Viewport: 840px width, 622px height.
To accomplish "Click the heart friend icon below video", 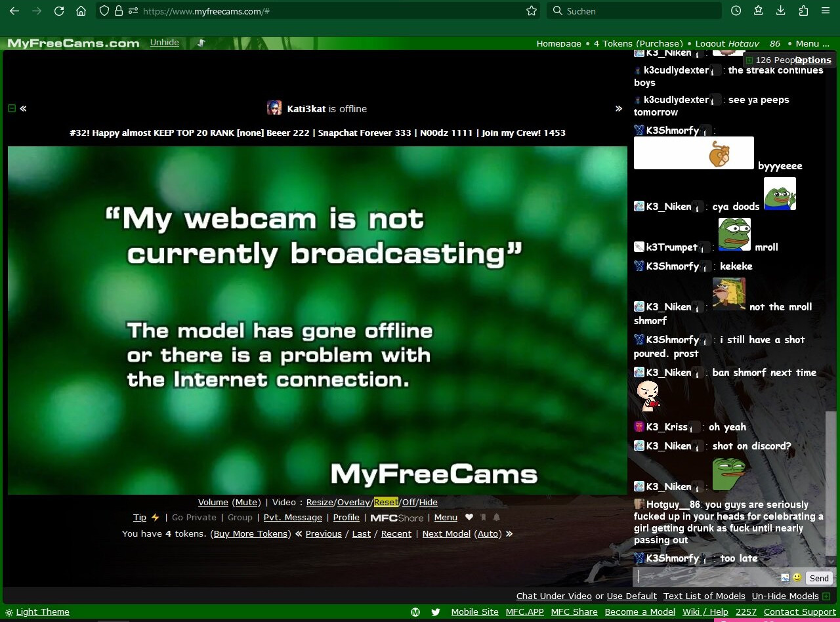I will [469, 518].
